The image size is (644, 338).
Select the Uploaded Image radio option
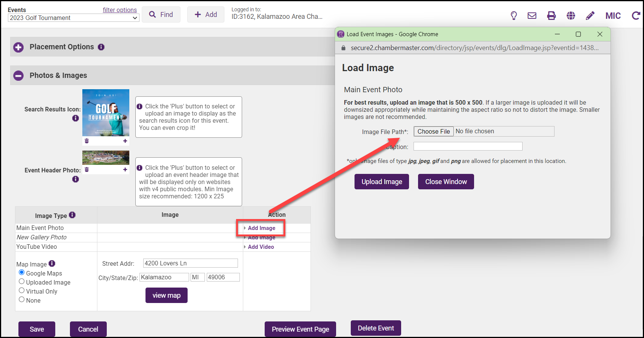22,282
